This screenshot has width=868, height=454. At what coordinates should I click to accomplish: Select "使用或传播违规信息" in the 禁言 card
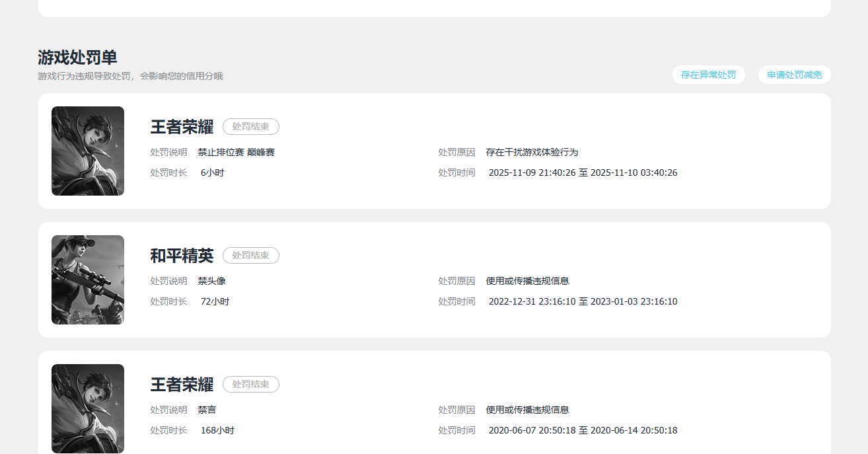tap(527, 410)
